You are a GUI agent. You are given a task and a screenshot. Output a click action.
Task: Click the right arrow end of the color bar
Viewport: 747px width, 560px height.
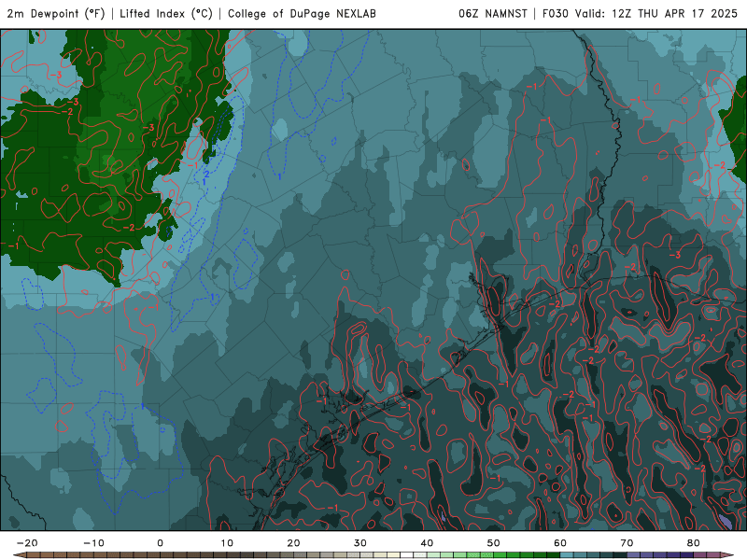[x=727, y=555]
